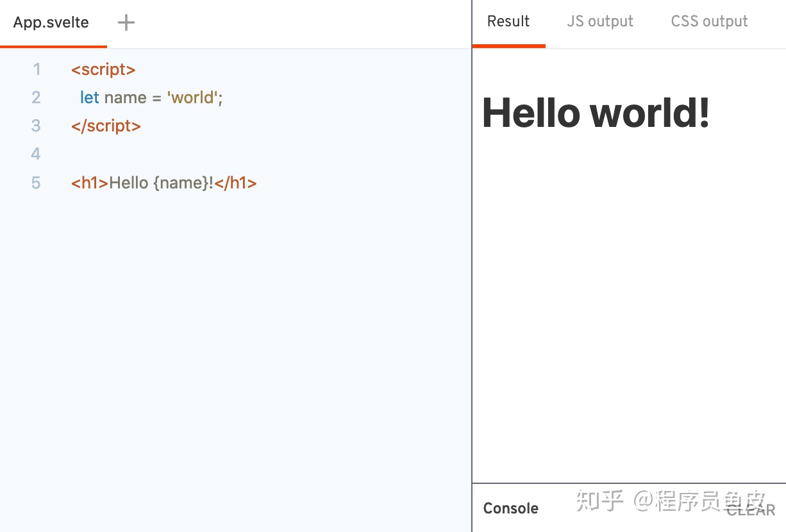The height and width of the screenshot is (532, 786).
Task: Clear the console with the CLEAR button
Action: (751, 510)
